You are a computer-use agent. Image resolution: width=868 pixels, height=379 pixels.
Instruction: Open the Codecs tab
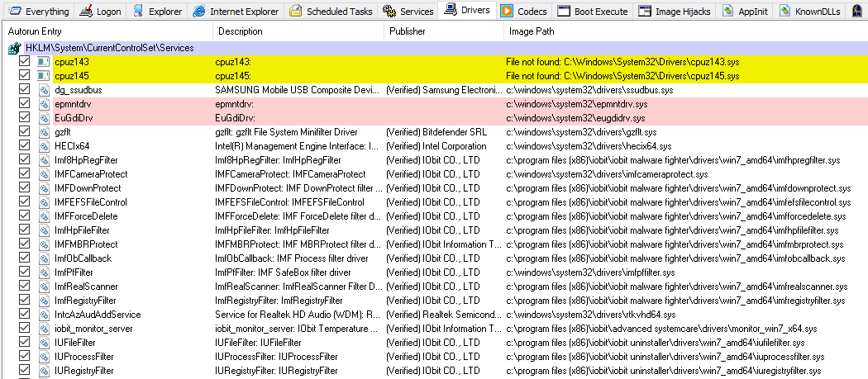(523, 11)
